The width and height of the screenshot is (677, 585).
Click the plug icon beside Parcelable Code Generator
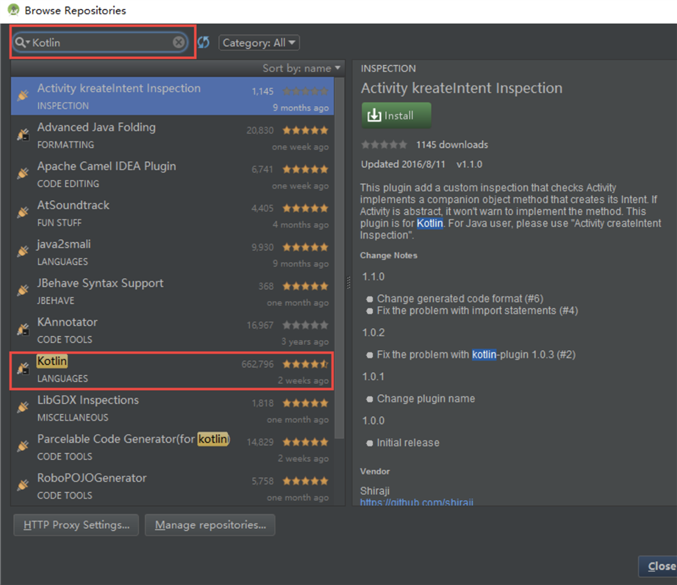tap(23, 446)
